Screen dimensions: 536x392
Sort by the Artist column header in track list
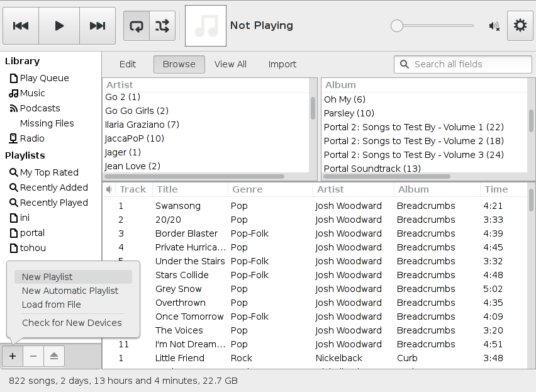353,189
